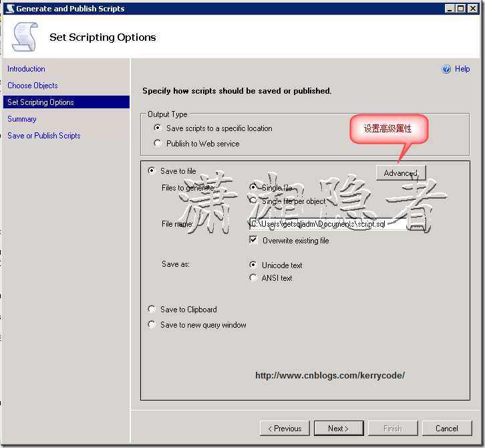Screen dimensions: 485x448
Task: Select Save to new query window
Action: coord(151,324)
